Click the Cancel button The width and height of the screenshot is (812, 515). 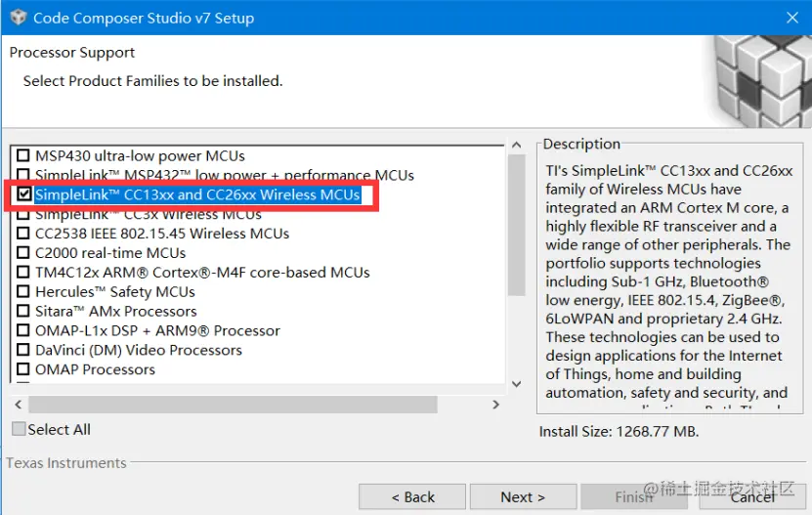click(x=752, y=496)
